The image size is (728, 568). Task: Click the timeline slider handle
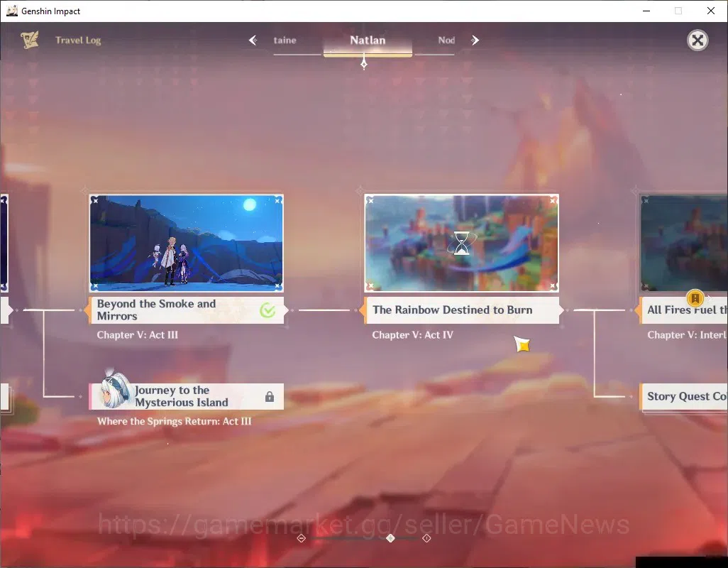pyautogui.click(x=390, y=537)
